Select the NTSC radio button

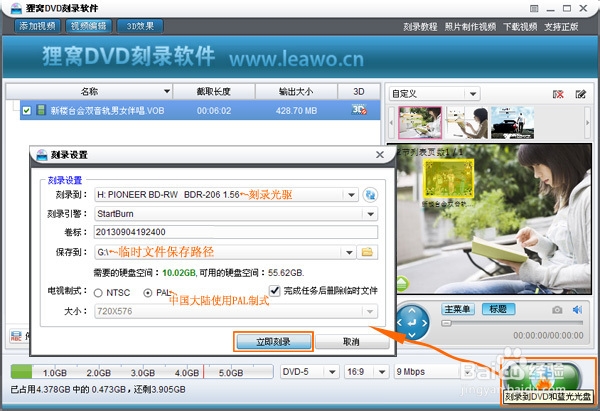[x=98, y=293]
